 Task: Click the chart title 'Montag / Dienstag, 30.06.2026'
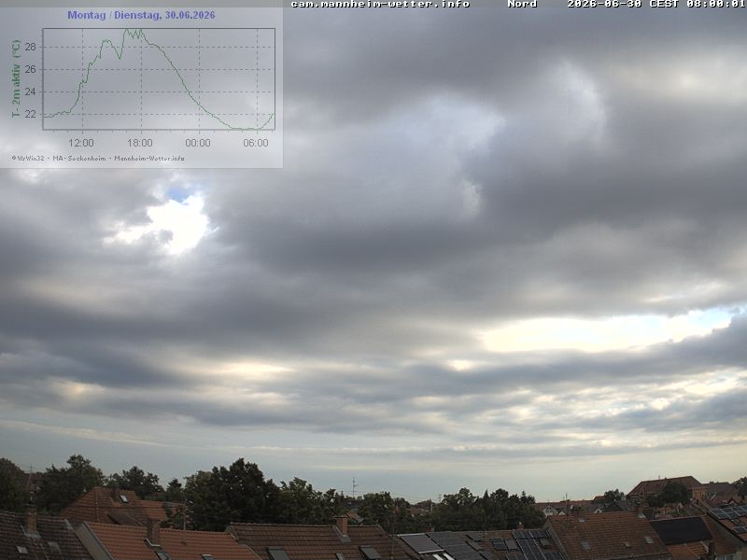(141, 15)
